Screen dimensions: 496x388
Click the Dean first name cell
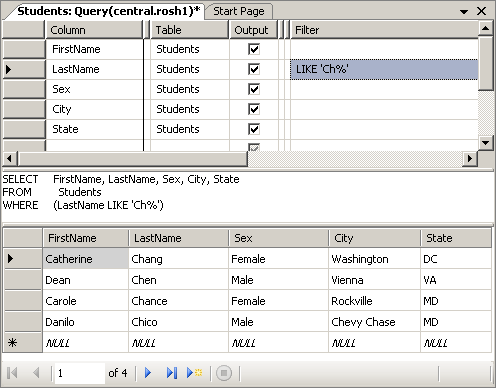(x=85, y=280)
